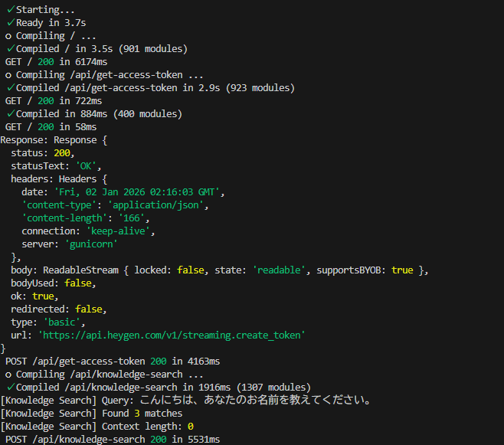Click 'Compiled in 884ms (400 modules)'
Screen dimensions: 504x445
click(94, 114)
